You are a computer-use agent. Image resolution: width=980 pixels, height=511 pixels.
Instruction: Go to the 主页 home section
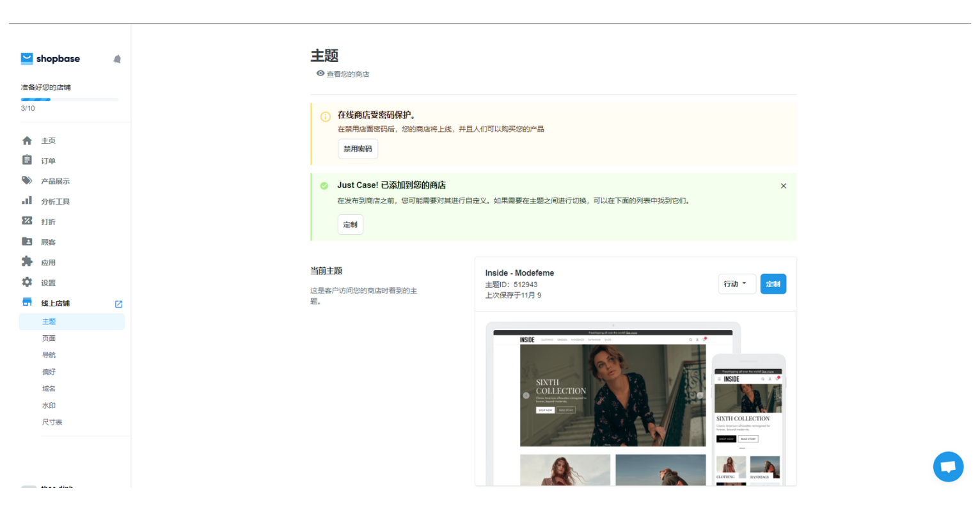coord(48,140)
